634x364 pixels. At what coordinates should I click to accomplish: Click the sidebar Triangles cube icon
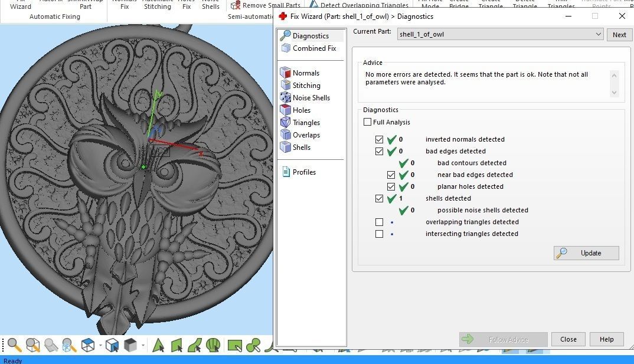(x=286, y=122)
